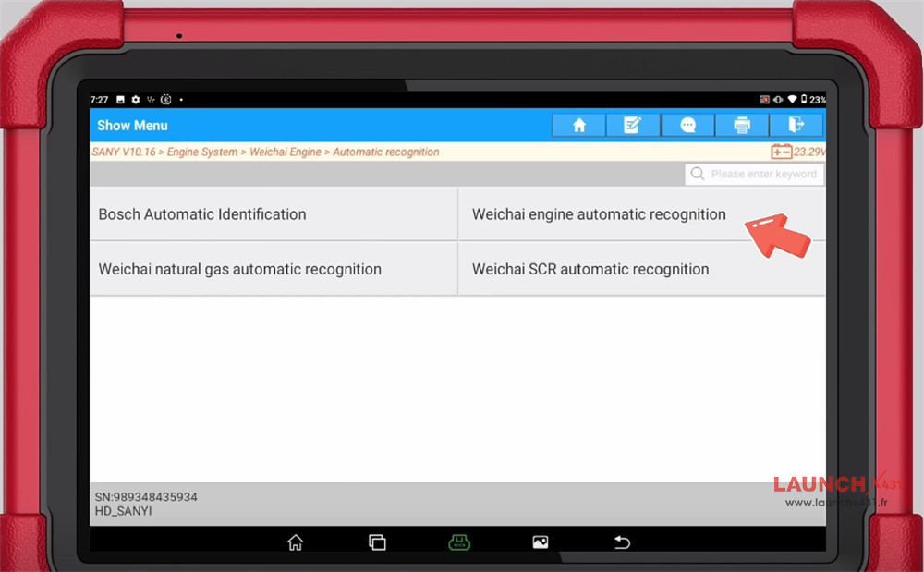Image resolution: width=924 pixels, height=572 pixels.
Task: Tap the Android home icon at bottom
Action: [x=295, y=542]
